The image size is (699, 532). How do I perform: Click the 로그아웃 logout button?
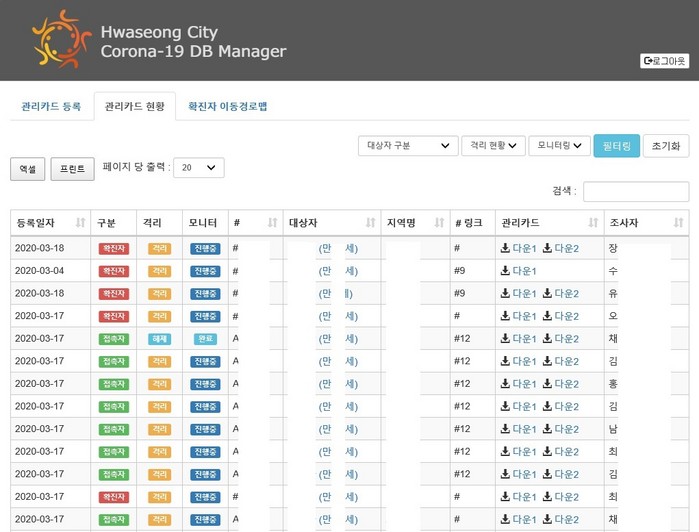click(x=664, y=61)
